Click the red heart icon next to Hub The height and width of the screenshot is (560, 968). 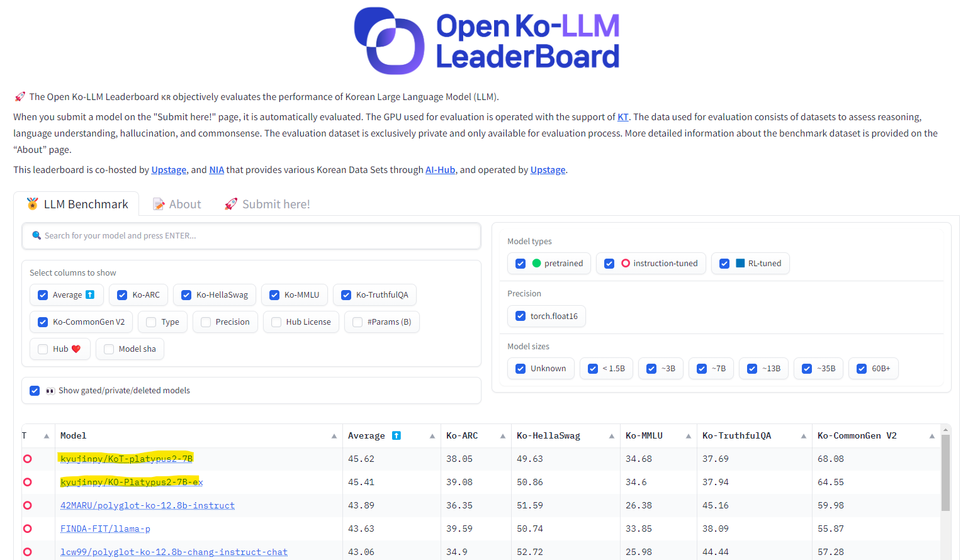pos(76,349)
